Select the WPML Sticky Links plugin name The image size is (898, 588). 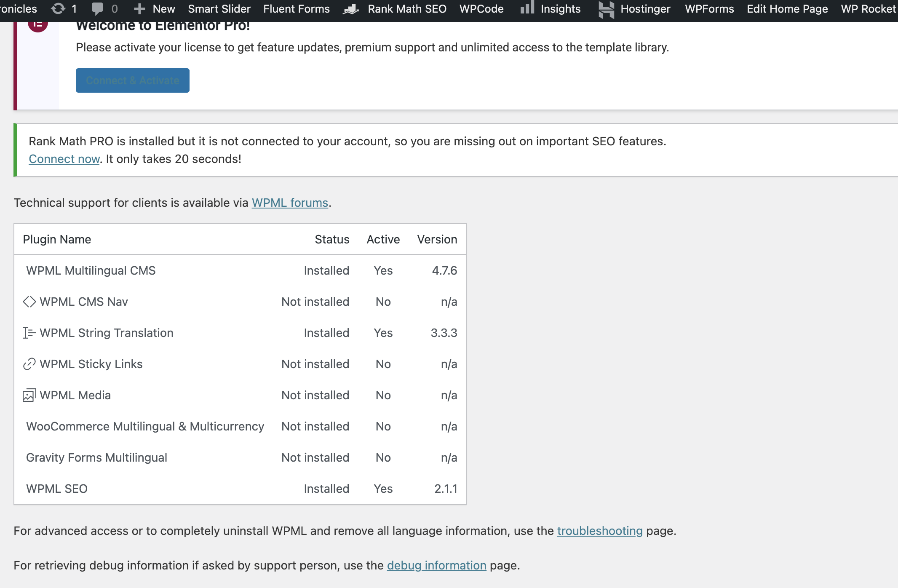click(91, 364)
